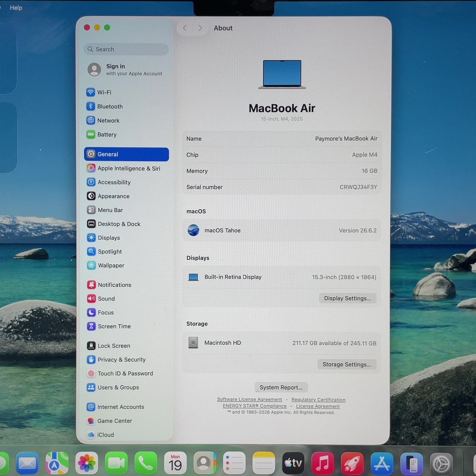Click Sign in with your Apple Account

(125, 69)
